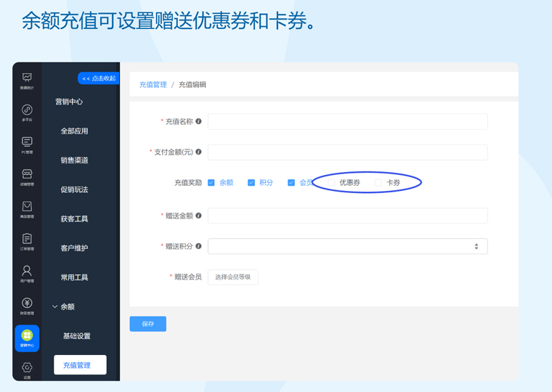
Task: Open 用户管理 in the icon sidebar
Action: (x=27, y=274)
